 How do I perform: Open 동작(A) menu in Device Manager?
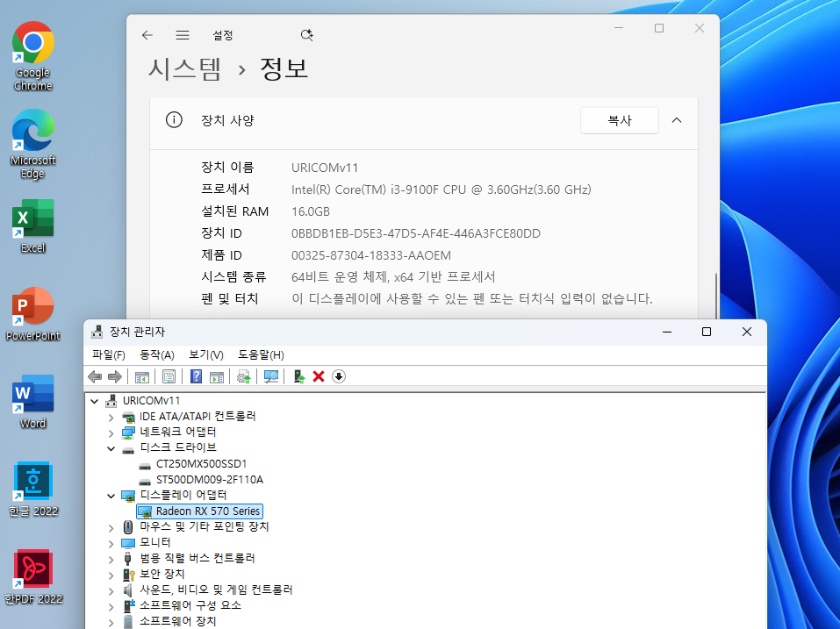[157, 355]
